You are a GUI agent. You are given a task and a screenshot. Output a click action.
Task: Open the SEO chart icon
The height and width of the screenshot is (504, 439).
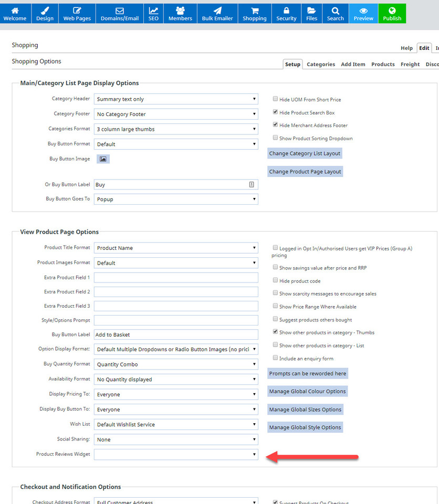[153, 10]
